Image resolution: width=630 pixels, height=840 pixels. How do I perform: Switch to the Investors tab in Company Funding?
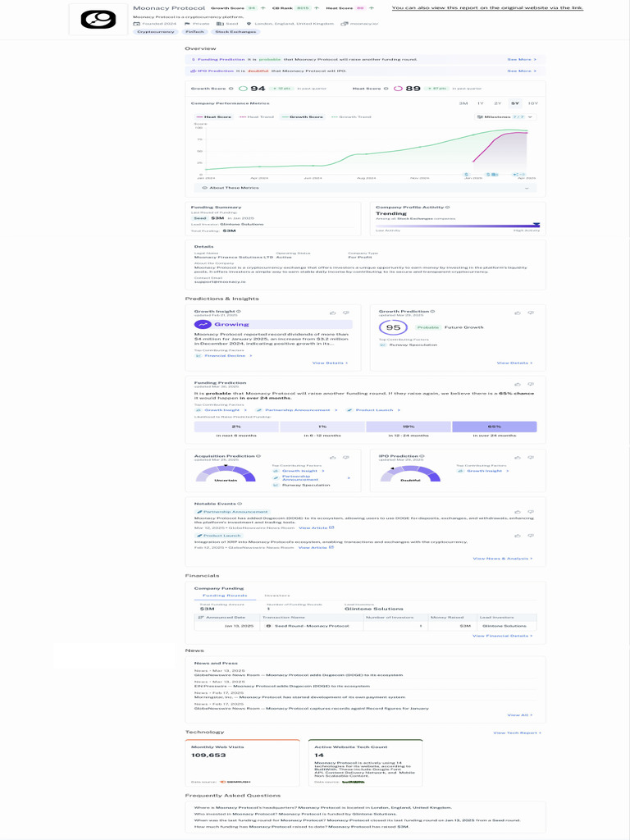coord(277,596)
